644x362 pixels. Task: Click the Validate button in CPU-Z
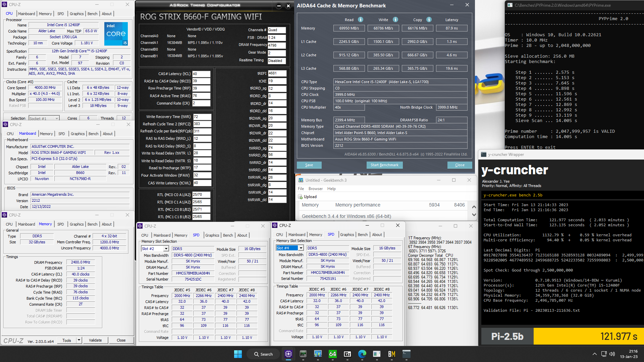pyautogui.click(x=95, y=340)
